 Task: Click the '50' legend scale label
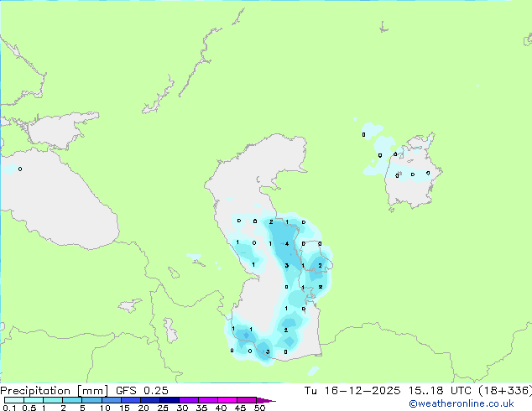[259, 408]
